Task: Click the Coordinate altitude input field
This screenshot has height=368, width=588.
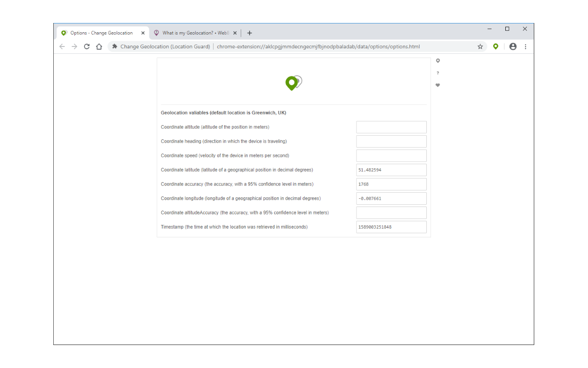Action: (391, 127)
